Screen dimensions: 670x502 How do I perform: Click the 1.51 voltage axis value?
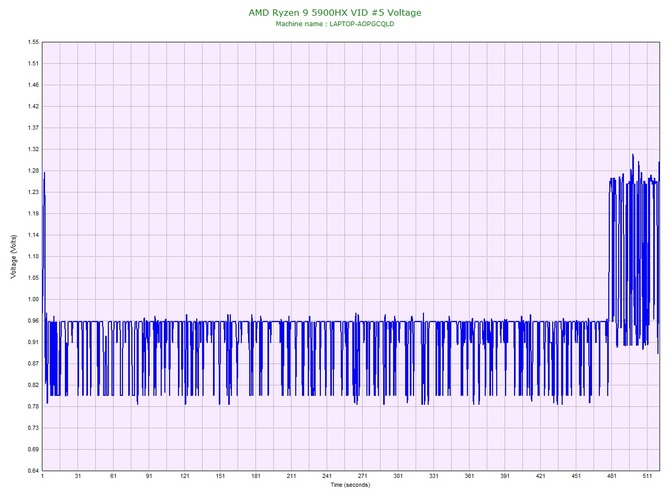coord(33,63)
